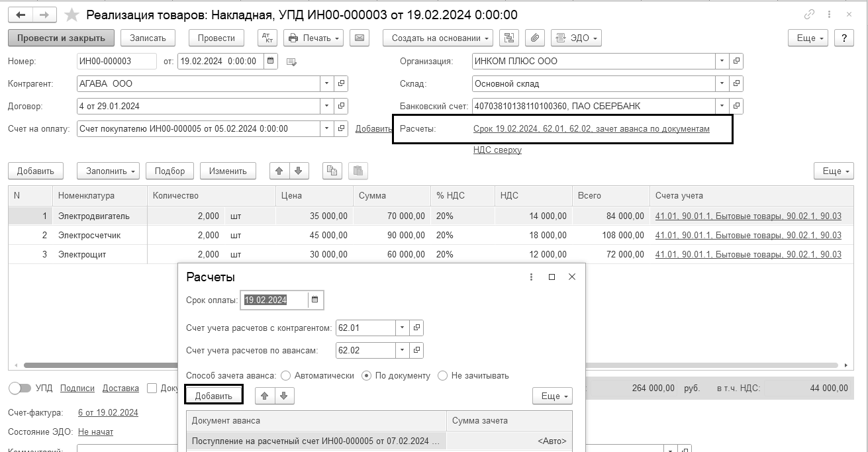Open the related documents structure icon

508,38
